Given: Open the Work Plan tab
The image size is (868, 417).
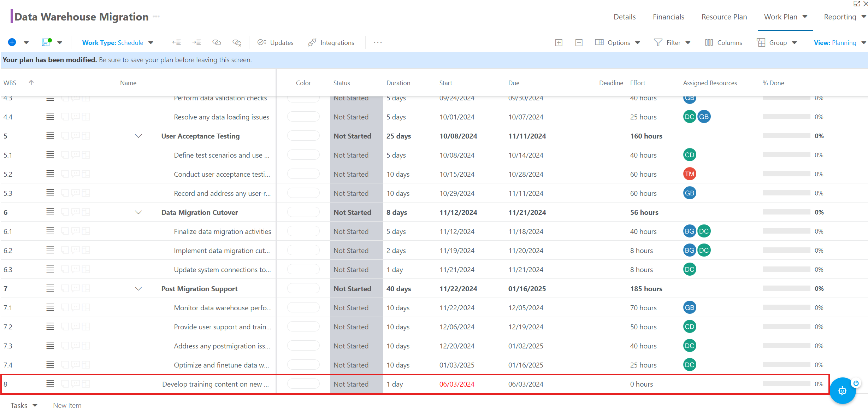Looking at the screenshot, I should (x=785, y=17).
